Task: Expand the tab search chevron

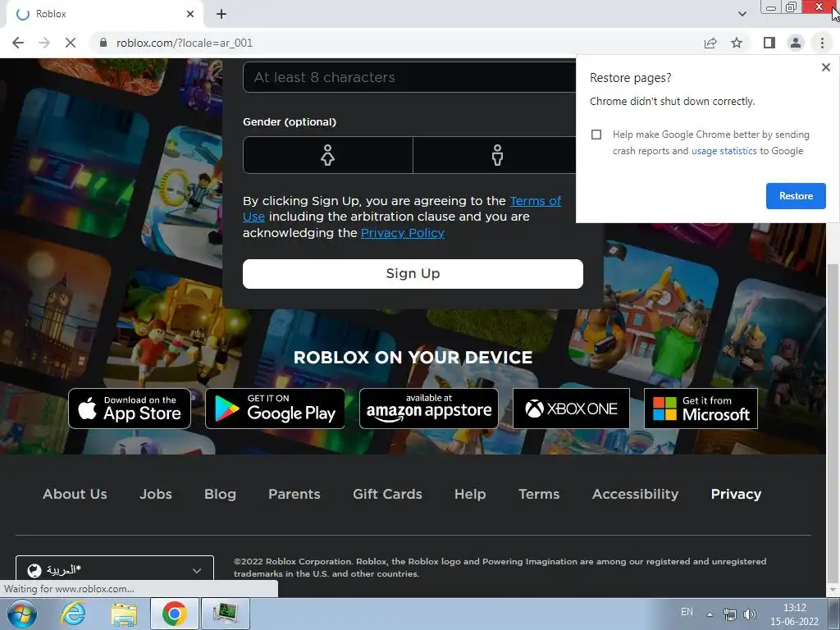Action: pyautogui.click(x=742, y=14)
